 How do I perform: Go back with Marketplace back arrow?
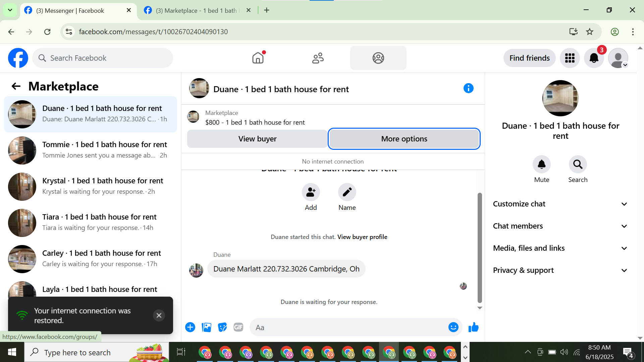(x=16, y=86)
